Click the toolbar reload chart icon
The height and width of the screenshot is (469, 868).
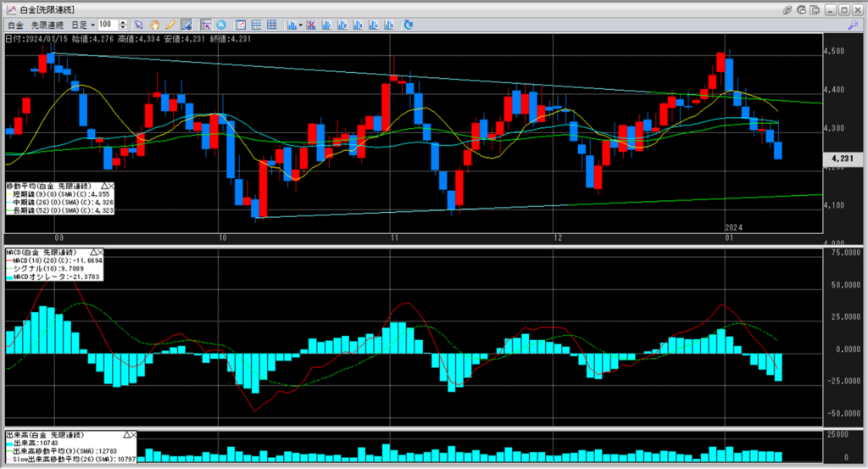pyautogui.click(x=409, y=25)
